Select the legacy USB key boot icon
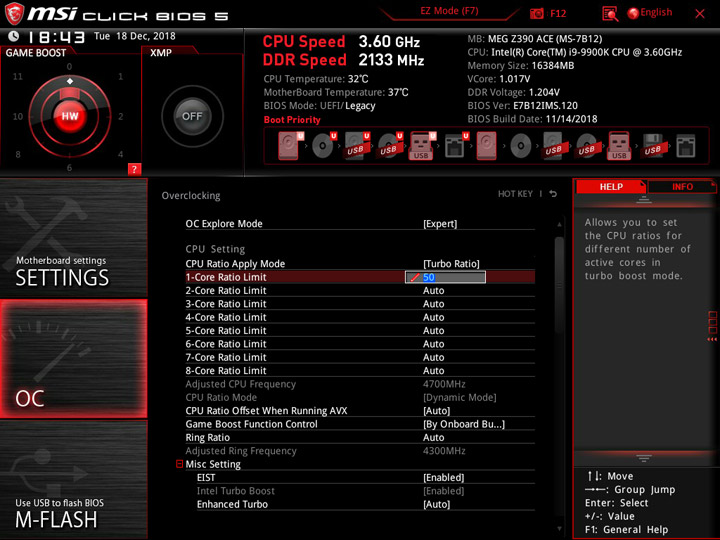This screenshot has height=540, width=720. point(619,146)
